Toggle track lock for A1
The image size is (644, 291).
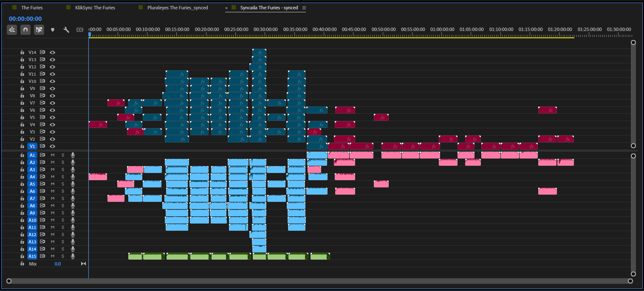pos(22,155)
